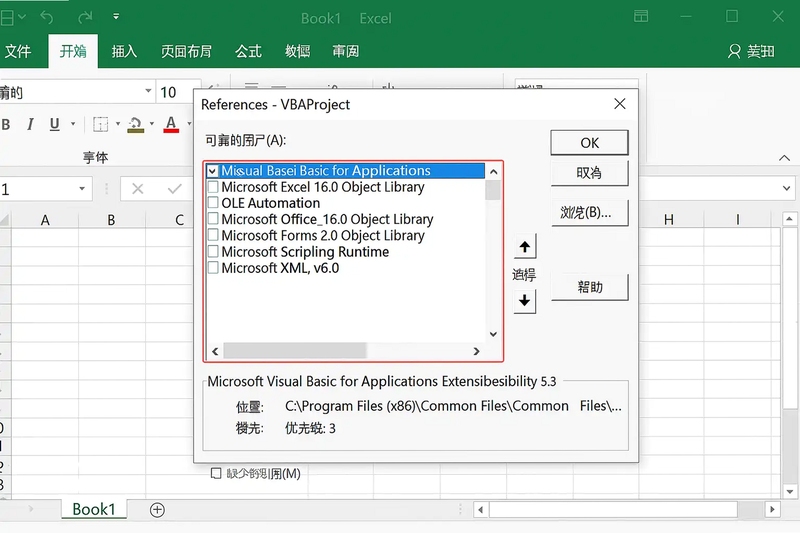Check Microsoft Office 16.0 Object Library
The height and width of the screenshot is (533, 800).
click(x=213, y=219)
